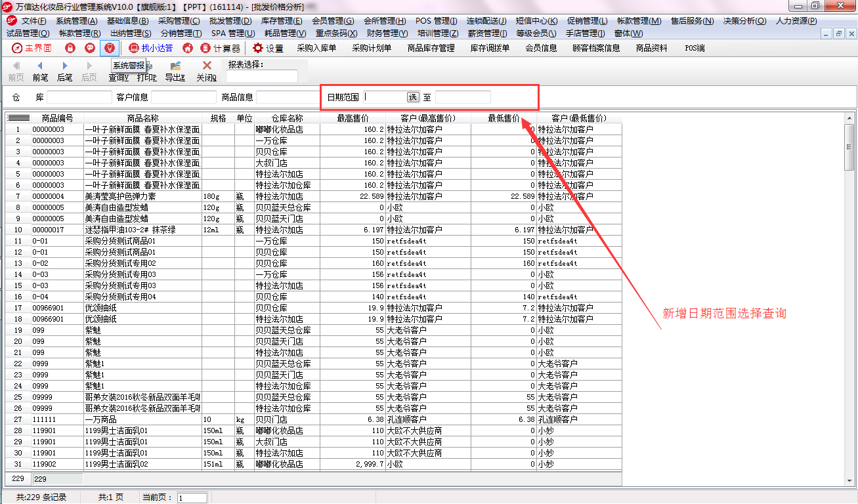Image resolution: width=858 pixels, height=504 pixels.
Task: Open the 决策分析(O) menu
Action: (744, 21)
